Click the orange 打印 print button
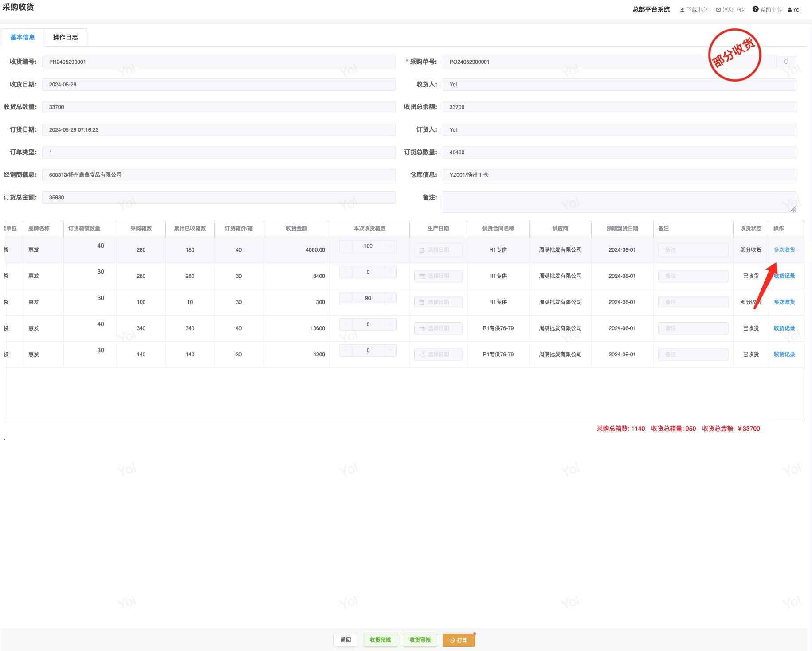The height and width of the screenshot is (651, 812). coord(459,640)
